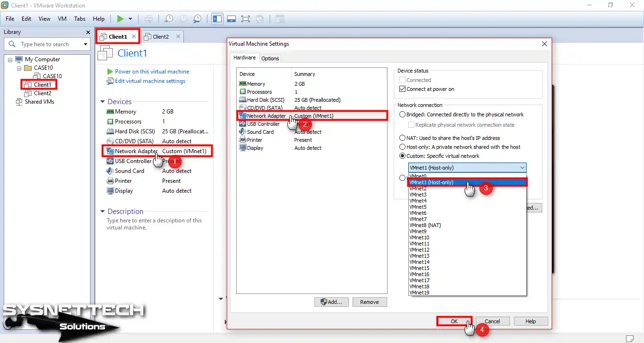Viewport: 644px width, 343px height.
Task: Power on the virtual machine with the green play icon
Action: (x=121, y=19)
